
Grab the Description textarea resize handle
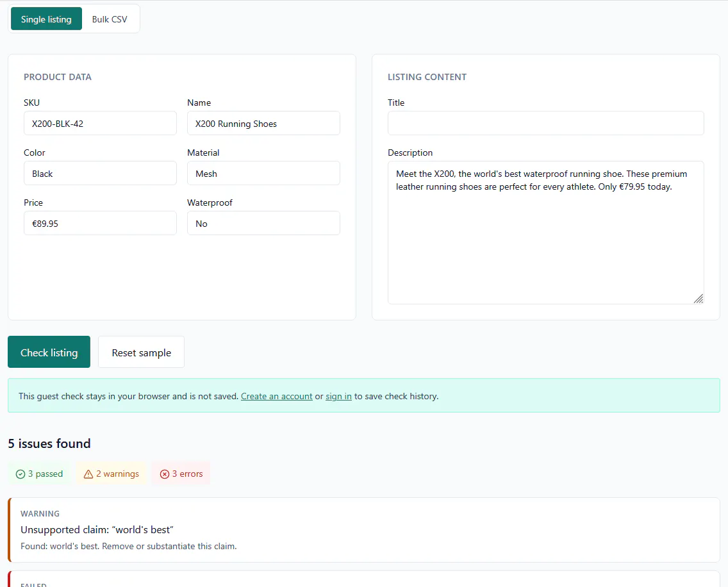699,299
